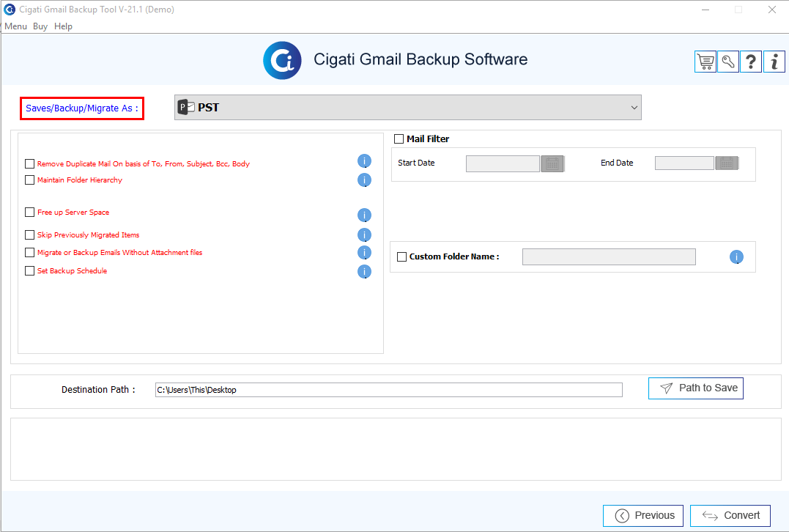Check the Set Backup Schedule box
Viewport: 789px width, 532px height.
30,270
